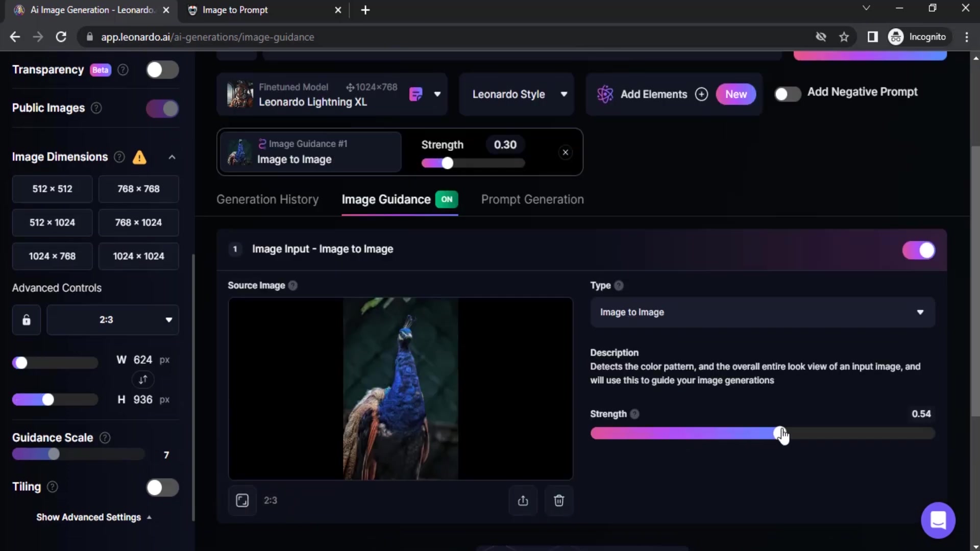Viewport: 980px width, 551px height.
Task: Click the Guidance Scale slider track
Action: [x=102, y=454]
